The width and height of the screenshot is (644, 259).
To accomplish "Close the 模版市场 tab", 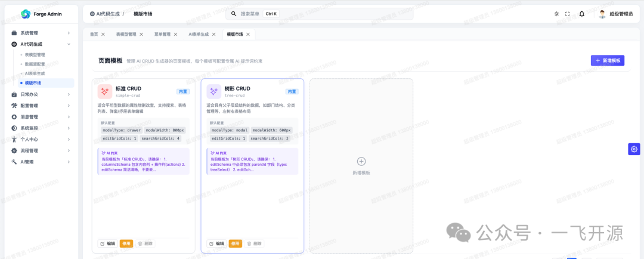I will point(248,35).
